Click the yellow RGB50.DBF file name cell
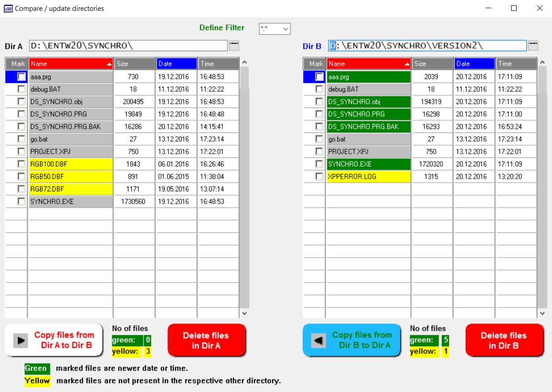 tap(71, 176)
